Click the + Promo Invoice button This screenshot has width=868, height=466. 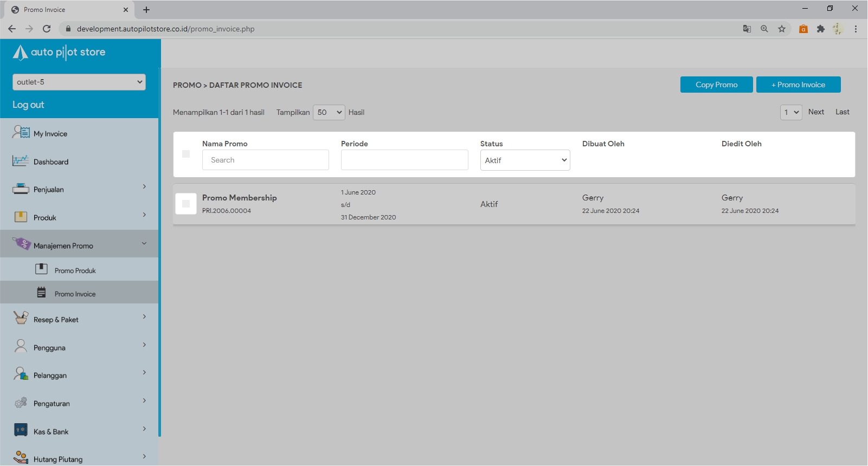(x=798, y=85)
